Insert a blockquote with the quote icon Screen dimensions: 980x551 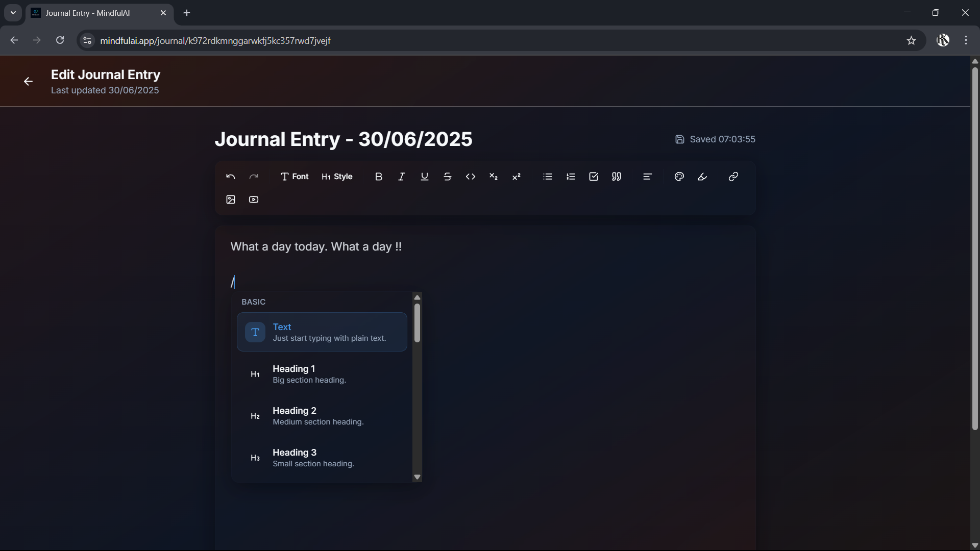tap(617, 177)
